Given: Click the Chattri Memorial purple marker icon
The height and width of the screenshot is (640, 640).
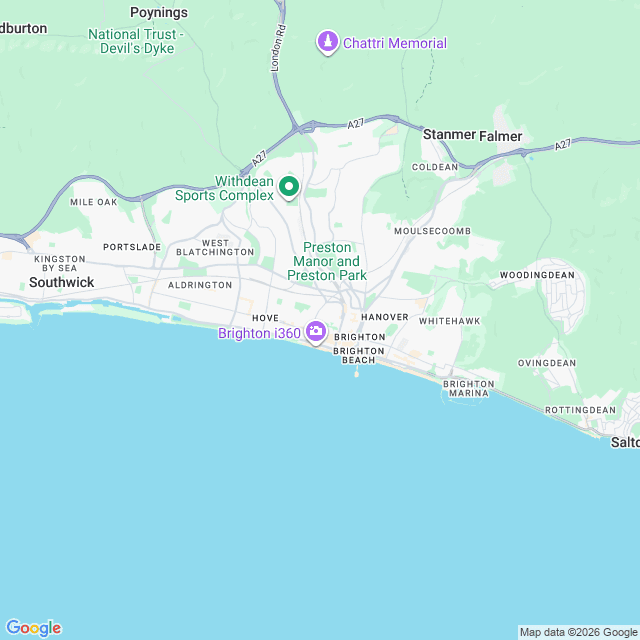Looking at the screenshot, I should point(327,42).
